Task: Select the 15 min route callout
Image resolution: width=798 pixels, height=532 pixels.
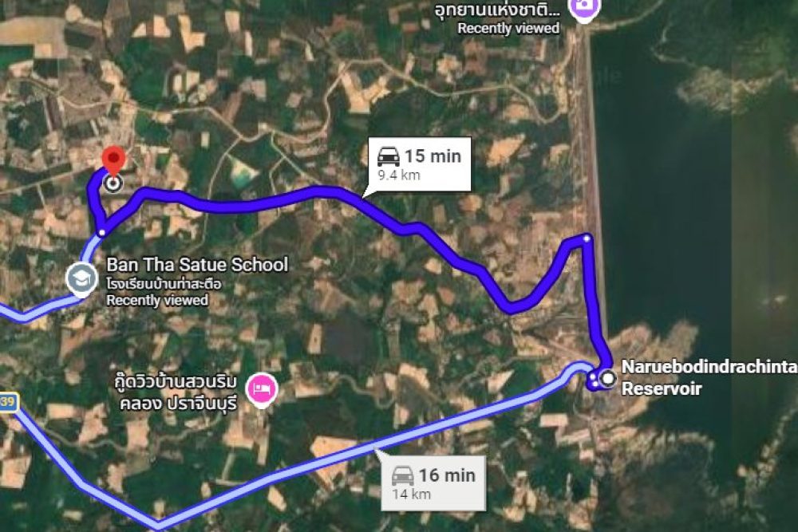Action: (x=419, y=164)
